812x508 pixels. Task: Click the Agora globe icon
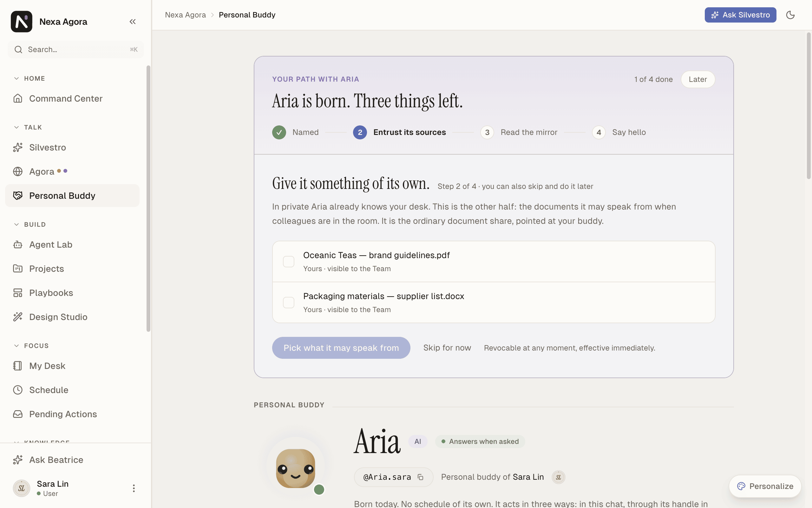pyautogui.click(x=18, y=171)
